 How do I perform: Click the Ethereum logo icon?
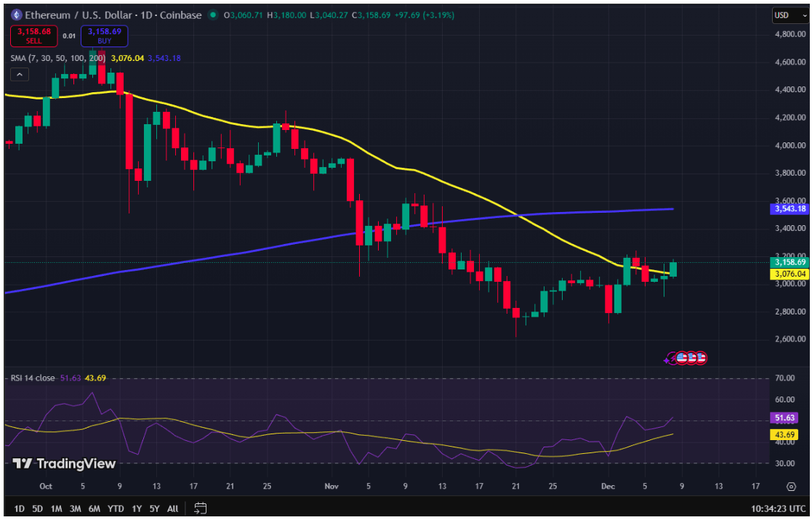[17, 15]
